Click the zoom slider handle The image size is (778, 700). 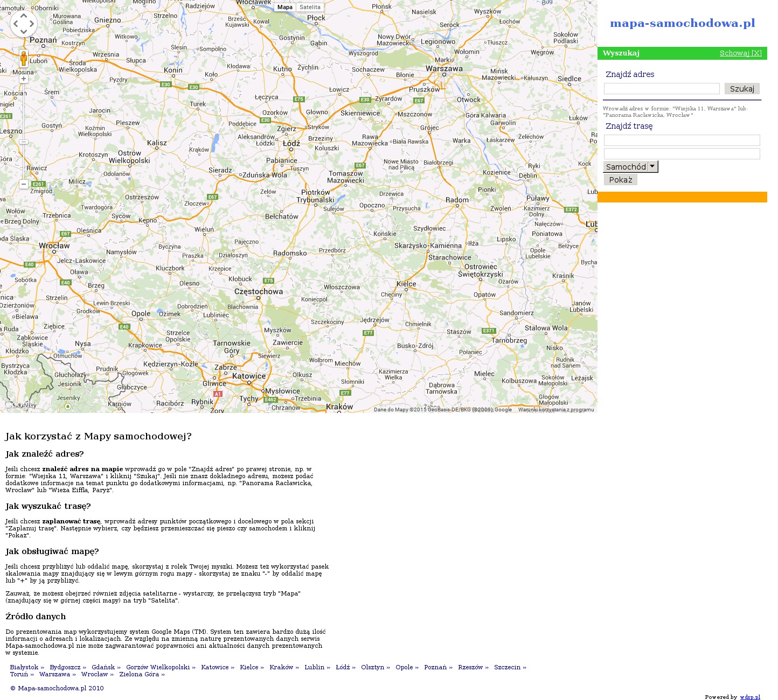[x=24, y=142]
